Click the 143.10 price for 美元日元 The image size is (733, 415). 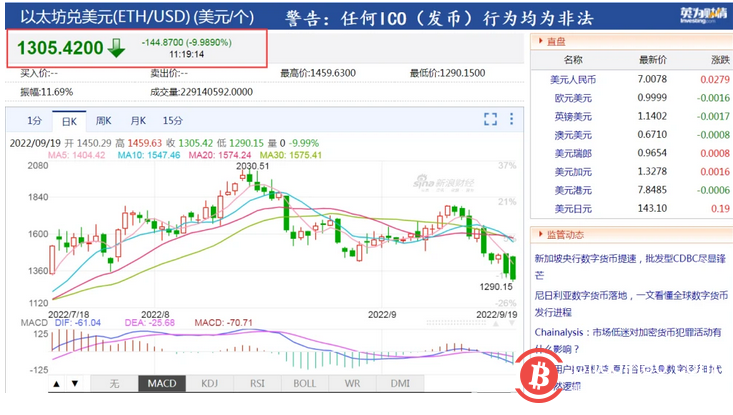[652, 208]
